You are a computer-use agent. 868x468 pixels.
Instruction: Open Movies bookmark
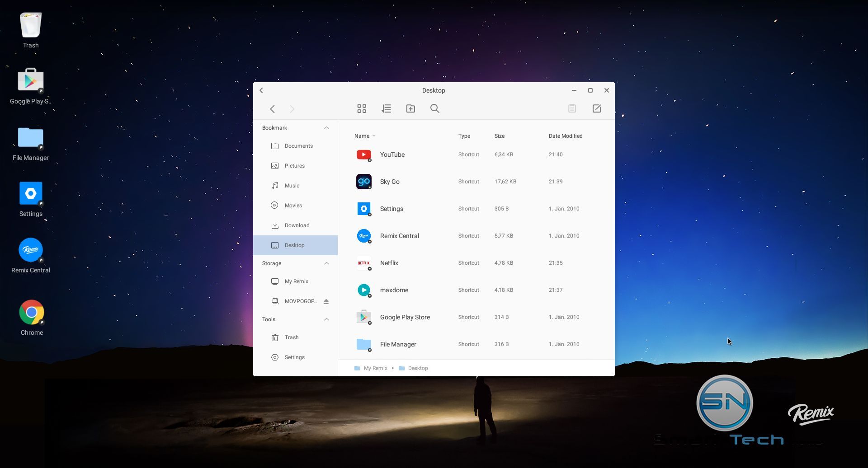(x=295, y=206)
